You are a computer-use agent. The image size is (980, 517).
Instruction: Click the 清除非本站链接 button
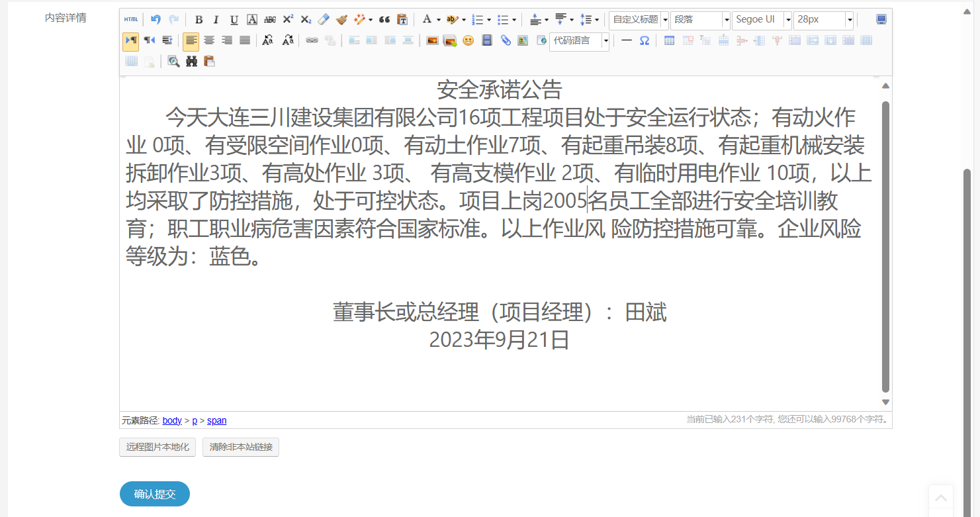click(241, 447)
